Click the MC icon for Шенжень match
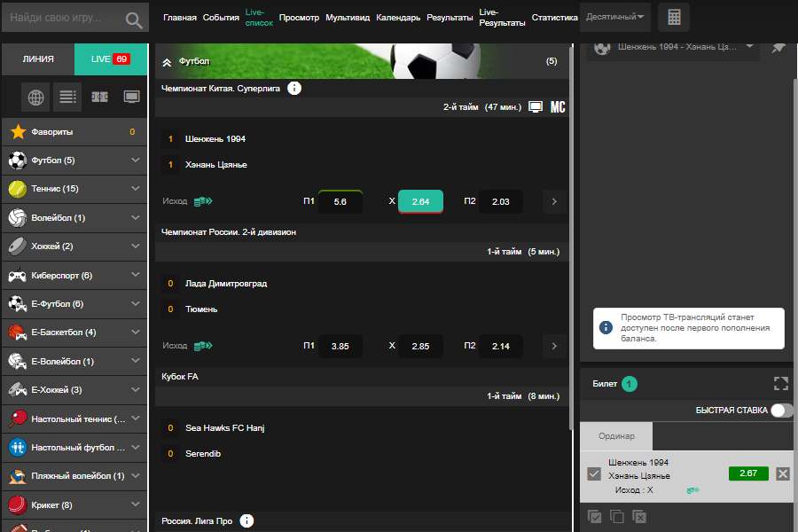 tap(558, 107)
